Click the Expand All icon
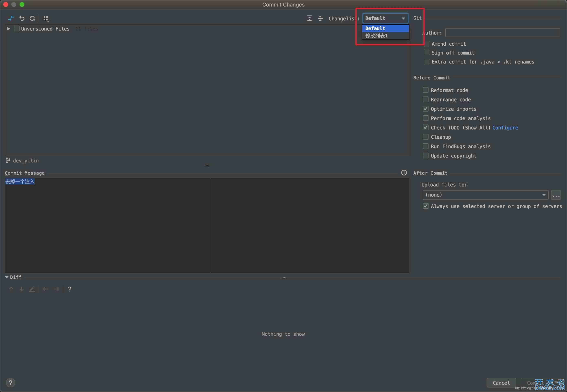Viewport: 567px width, 392px height. point(309,19)
